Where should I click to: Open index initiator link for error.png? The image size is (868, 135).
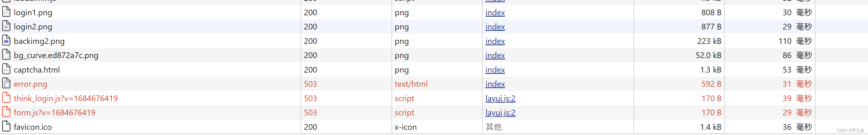(x=495, y=84)
